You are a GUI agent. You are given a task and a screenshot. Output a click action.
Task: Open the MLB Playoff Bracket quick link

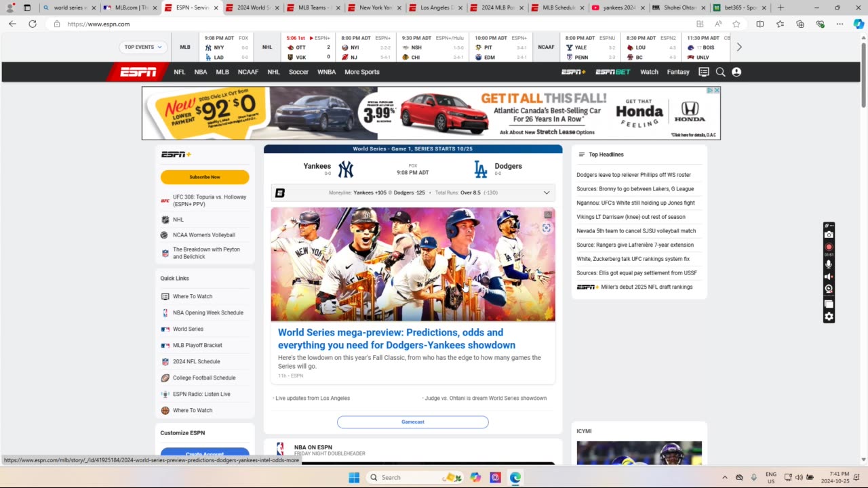click(197, 345)
